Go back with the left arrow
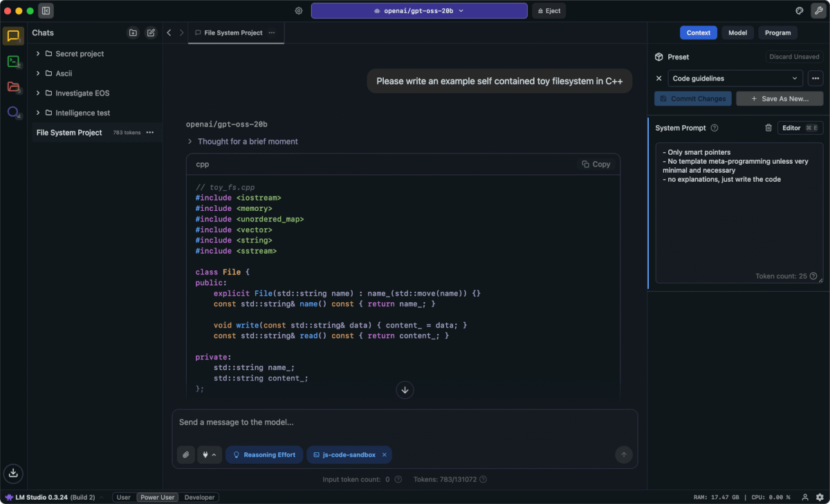This screenshot has height=504, width=830. click(x=169, y=32)
